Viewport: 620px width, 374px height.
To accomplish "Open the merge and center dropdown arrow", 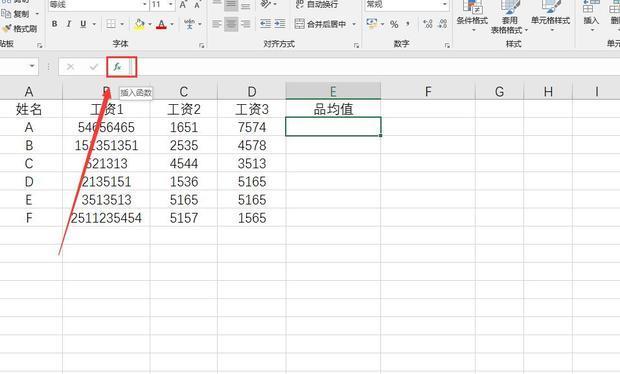I will pos(354,24).
